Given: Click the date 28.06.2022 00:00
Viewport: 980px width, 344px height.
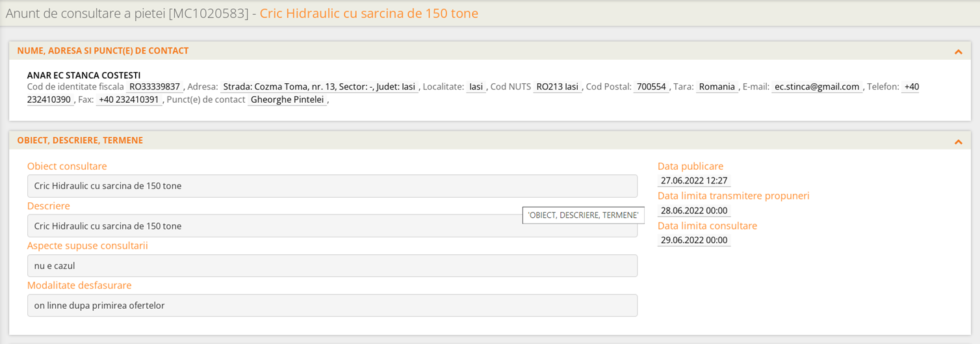Looking at the screenshot, I should coord(694,211).
